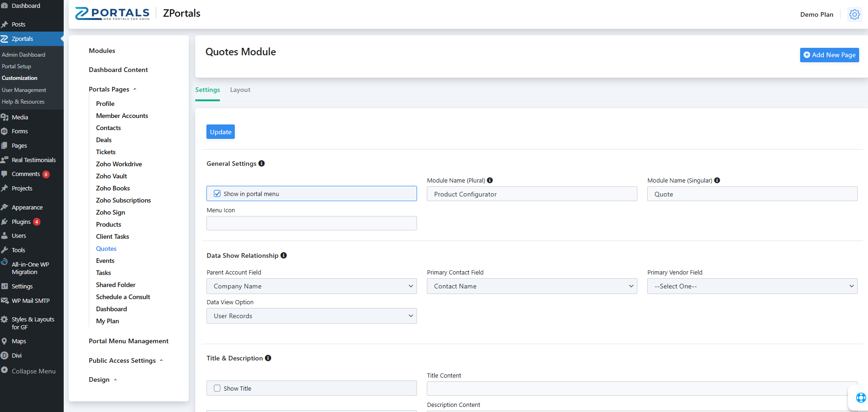
Task: Click info icon next to Module Name (Singular)
Action: pos(717,180)
